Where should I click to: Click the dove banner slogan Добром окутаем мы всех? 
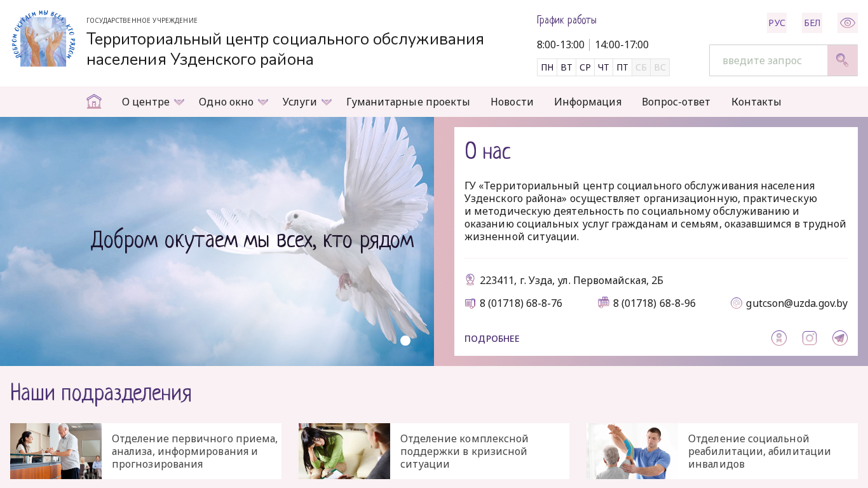pos(252,240)
